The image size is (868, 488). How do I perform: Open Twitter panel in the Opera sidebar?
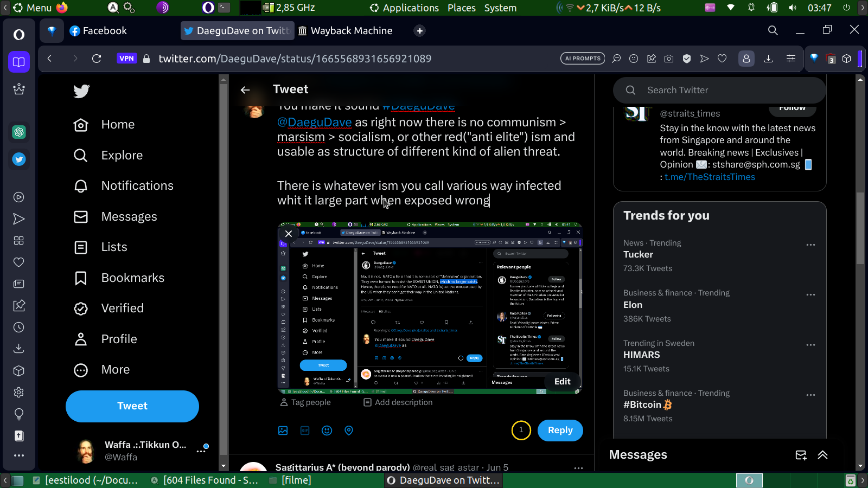[x=19, y=159]
